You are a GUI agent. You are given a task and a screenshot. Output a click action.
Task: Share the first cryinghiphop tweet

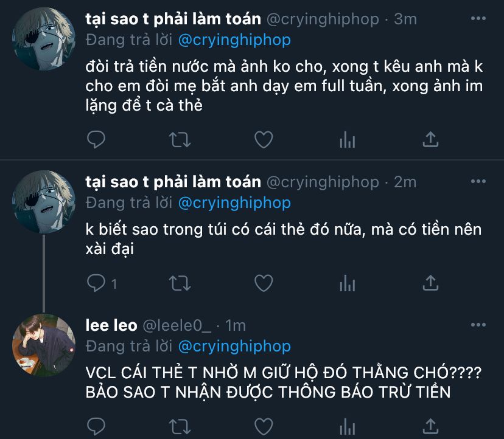tap(430, 140)
